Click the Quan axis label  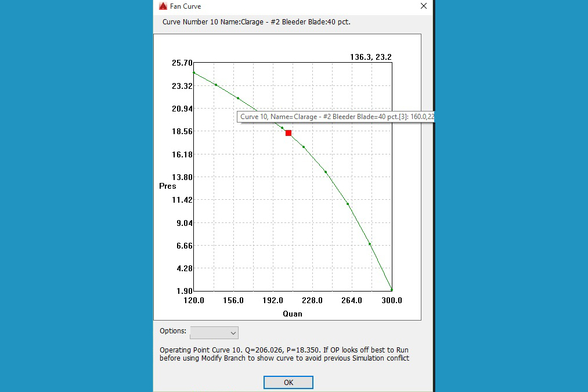tap(293, 314)
